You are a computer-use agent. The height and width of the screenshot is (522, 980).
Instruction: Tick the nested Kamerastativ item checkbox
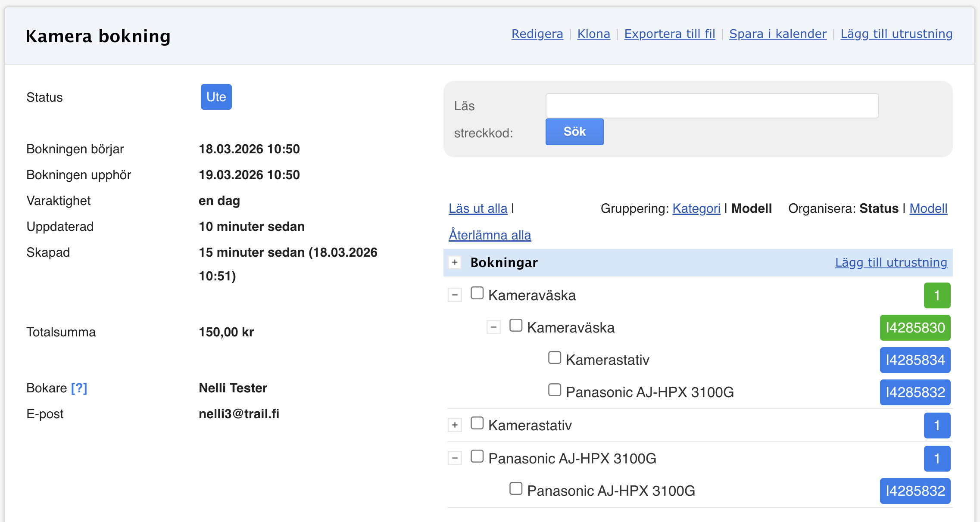tap(555, 358)
